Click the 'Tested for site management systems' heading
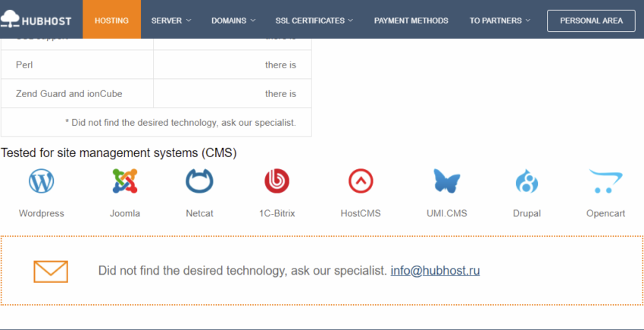Screen dimensions: 644x330 (x=119, y=153)
